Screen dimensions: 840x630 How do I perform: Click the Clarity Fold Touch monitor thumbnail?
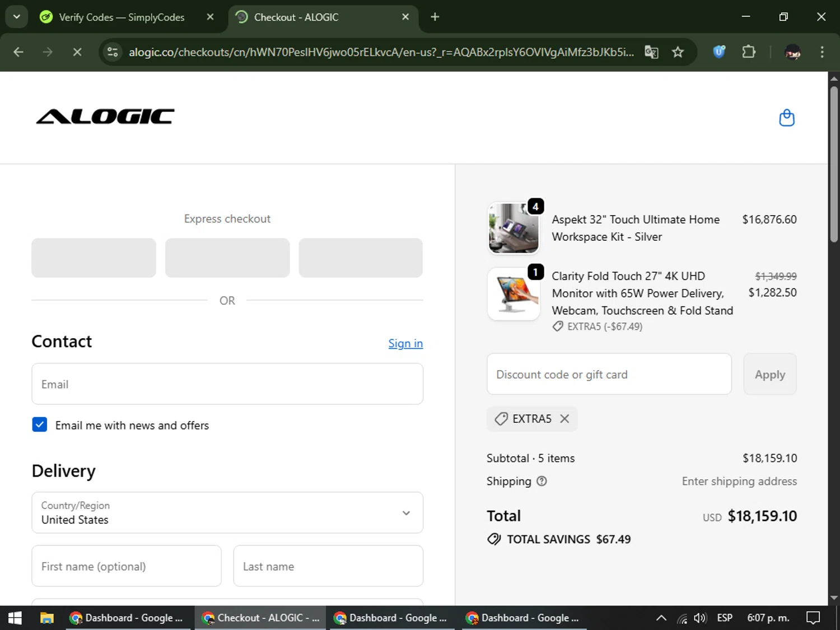[x=514, y=294]
